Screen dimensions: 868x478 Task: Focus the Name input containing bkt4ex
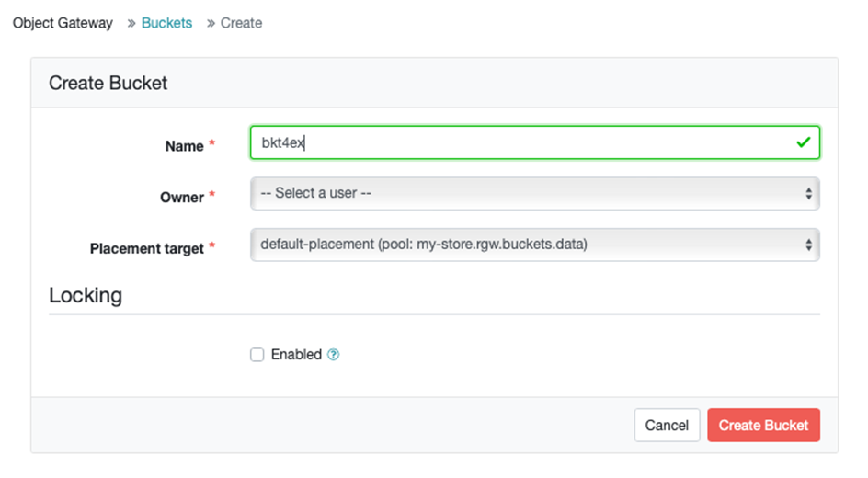click(535, 142)
